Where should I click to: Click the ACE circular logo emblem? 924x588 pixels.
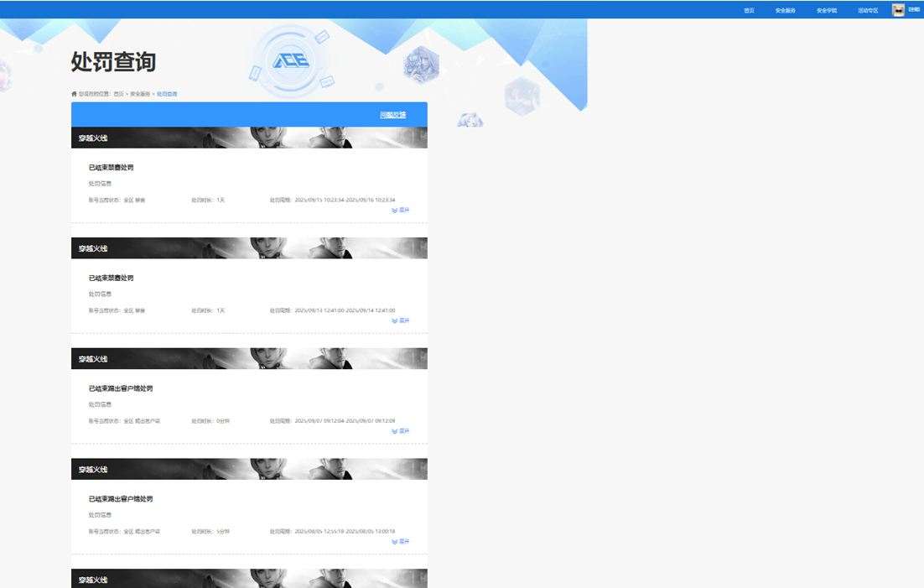pyautogui.click(x=290, y=60)
